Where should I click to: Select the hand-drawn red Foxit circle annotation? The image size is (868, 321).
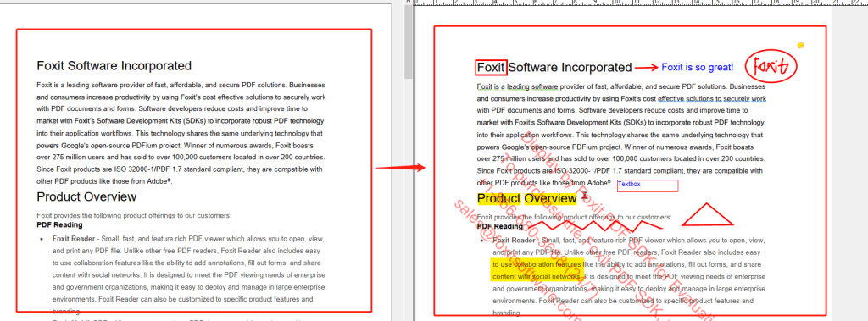(771, 65)
